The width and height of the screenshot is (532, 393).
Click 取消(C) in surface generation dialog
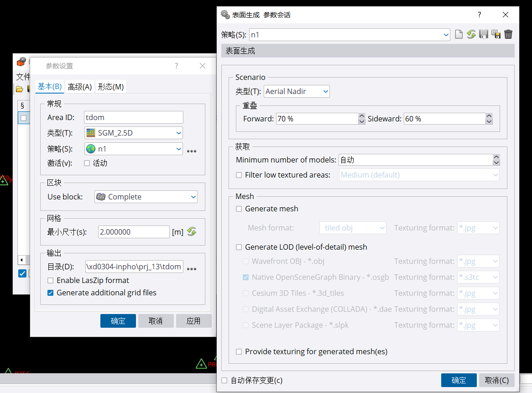496,380
